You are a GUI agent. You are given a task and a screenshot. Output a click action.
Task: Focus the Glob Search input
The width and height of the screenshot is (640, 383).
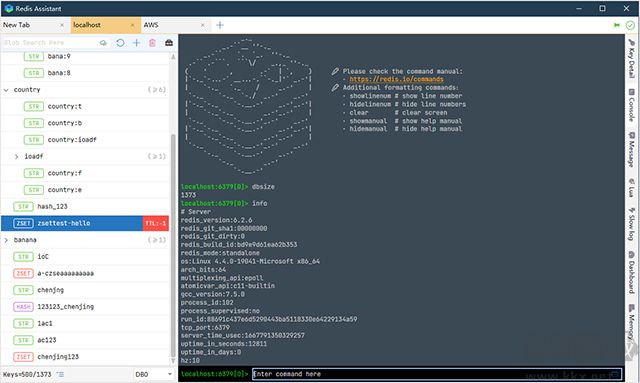[x=49, y=43]
